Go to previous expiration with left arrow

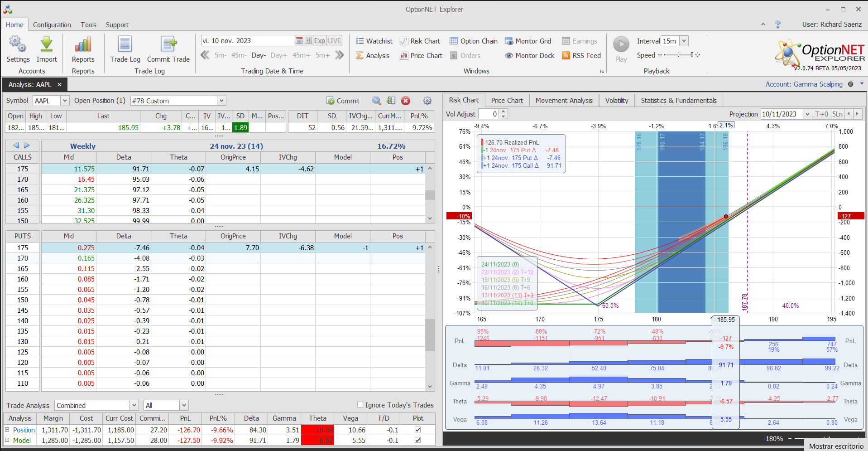[x=16, y=145]
